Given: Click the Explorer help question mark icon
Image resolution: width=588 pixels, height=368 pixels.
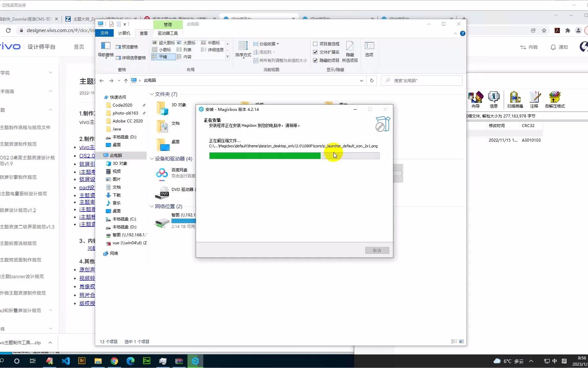Looking at the screenshot, I should tap(462, 33).
